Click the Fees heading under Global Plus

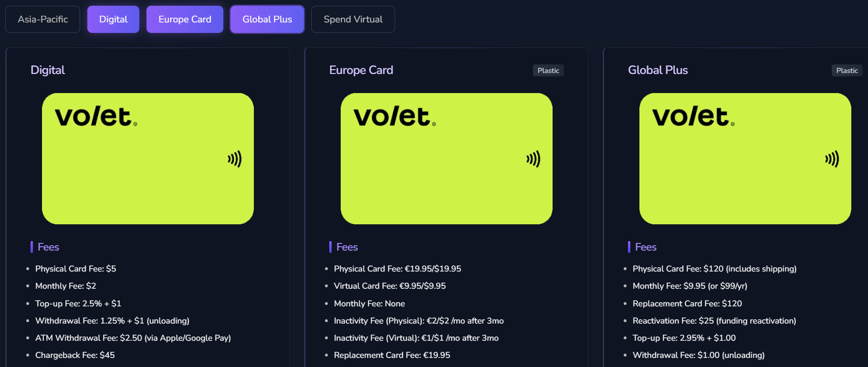646,247
